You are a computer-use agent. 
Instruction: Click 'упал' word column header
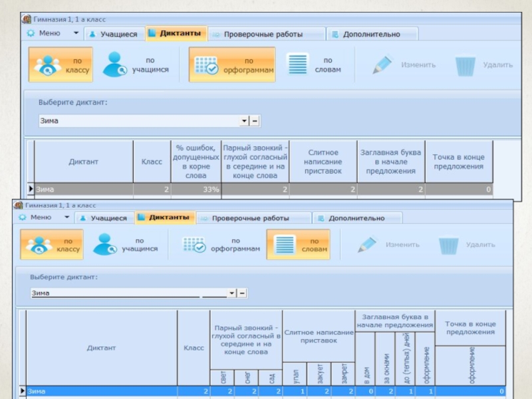(x=295, y=374)
